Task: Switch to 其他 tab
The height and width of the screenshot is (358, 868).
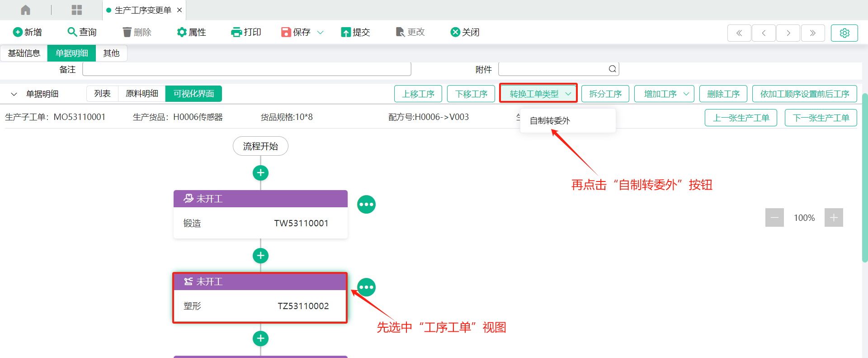Action: tap(111, 53)
